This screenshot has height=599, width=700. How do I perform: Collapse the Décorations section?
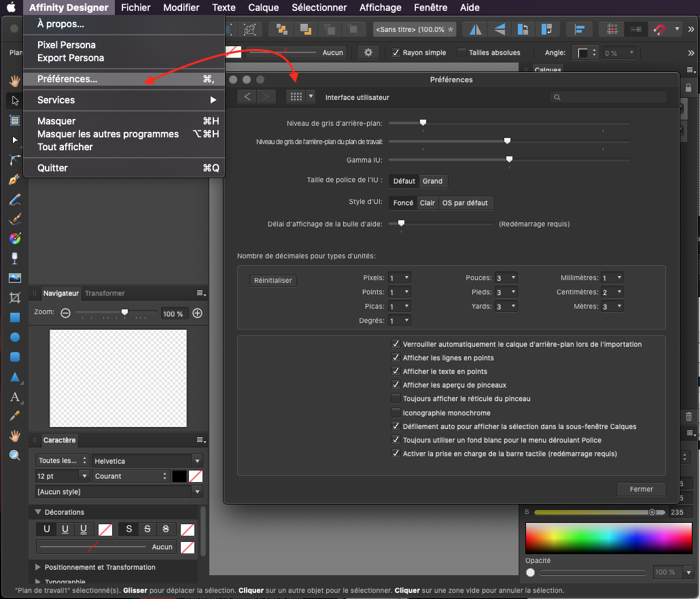[38, 512]
